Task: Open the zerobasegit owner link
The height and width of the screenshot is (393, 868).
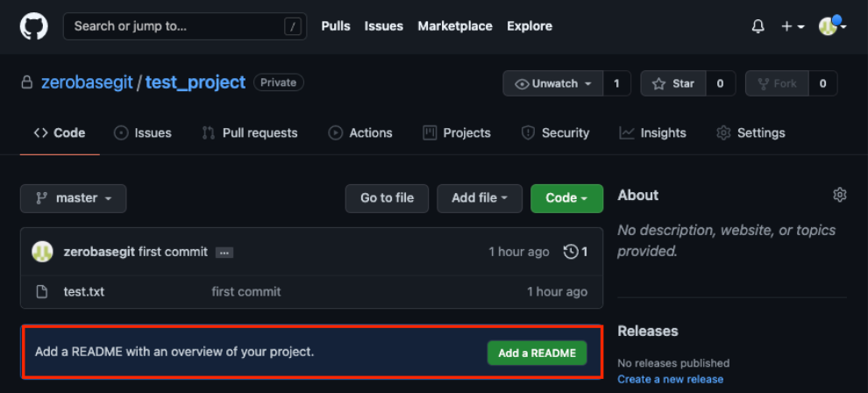Action: 87,82
